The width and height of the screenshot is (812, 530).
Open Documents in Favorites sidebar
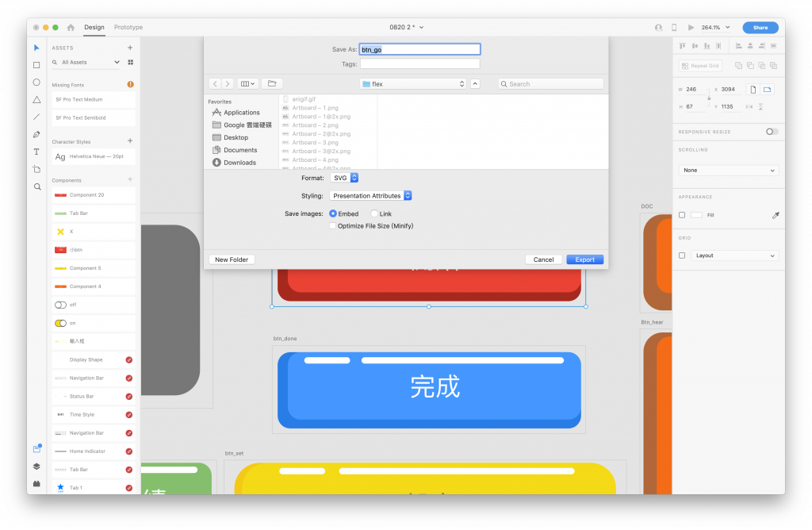(x=235, y=150)
